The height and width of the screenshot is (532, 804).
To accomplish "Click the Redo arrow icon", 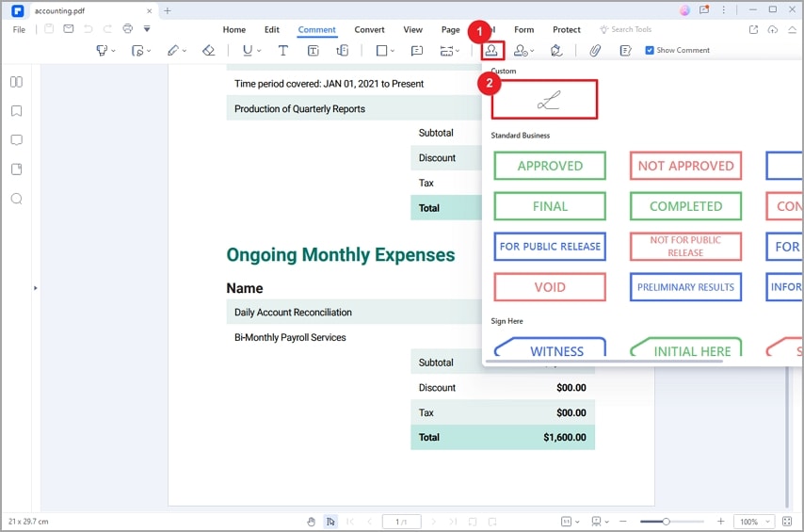I will (x=107, y=29).
